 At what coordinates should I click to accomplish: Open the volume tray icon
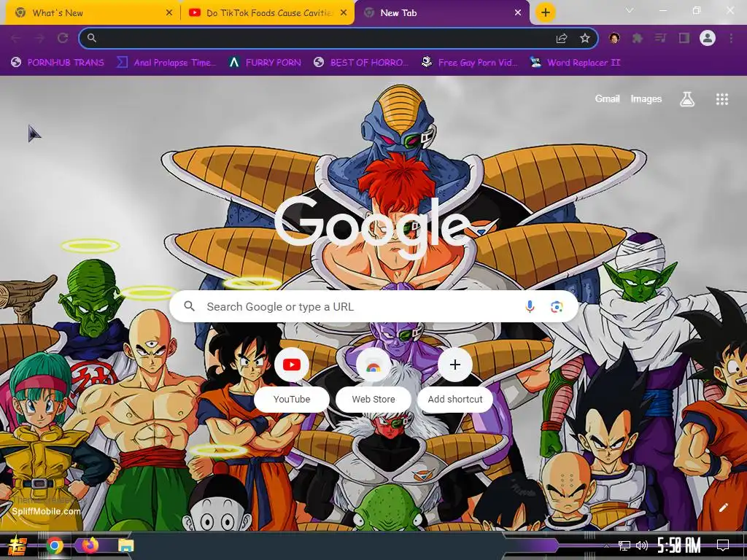pyautogui.click(x=642, y=545)
